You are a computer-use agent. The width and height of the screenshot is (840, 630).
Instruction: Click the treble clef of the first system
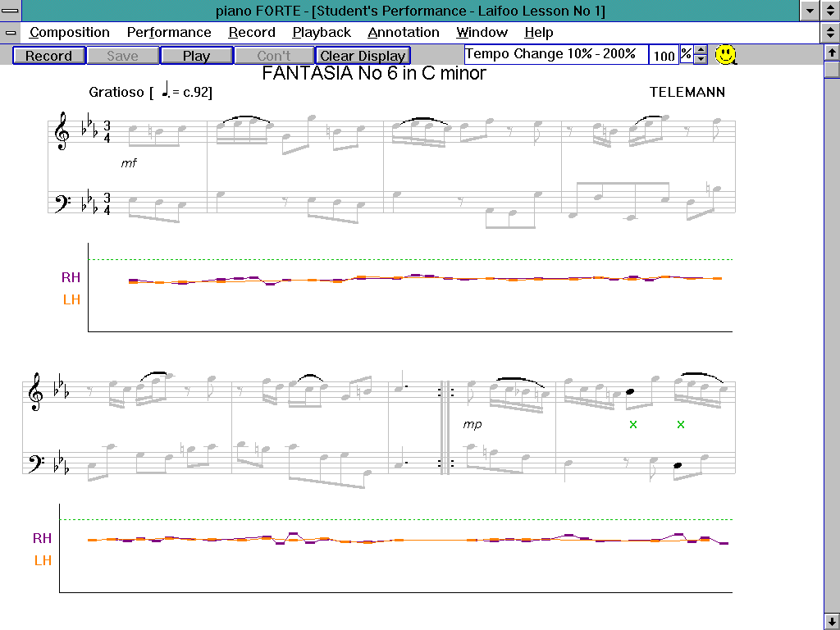pos(62,131)
